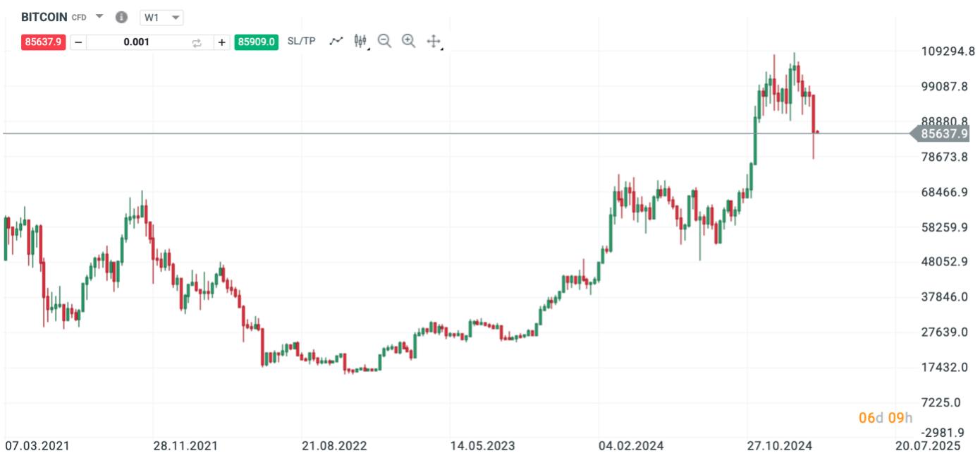
Task: Increase trade volume with plus button
Action: (221, 42)
